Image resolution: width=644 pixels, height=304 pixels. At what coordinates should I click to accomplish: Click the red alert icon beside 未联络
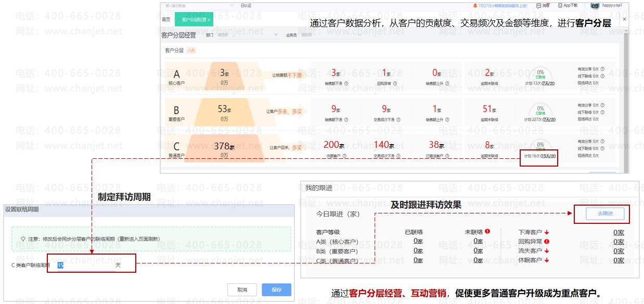(x=487, y=231)
